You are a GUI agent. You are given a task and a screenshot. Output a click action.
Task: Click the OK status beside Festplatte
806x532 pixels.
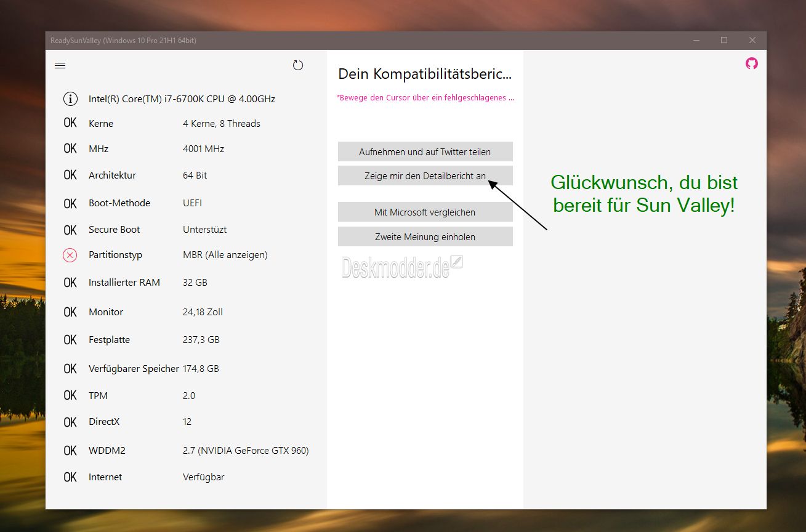[x=70, y=340]
